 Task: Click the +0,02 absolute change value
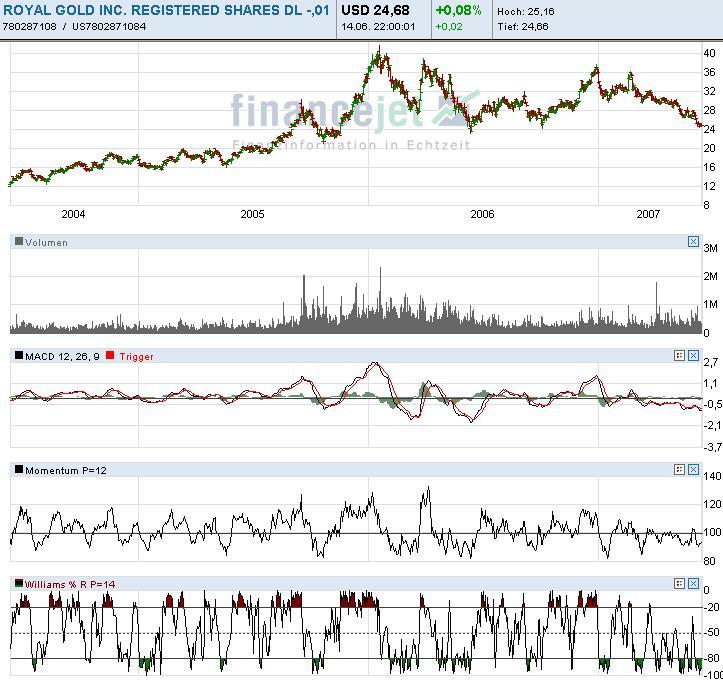449,26
